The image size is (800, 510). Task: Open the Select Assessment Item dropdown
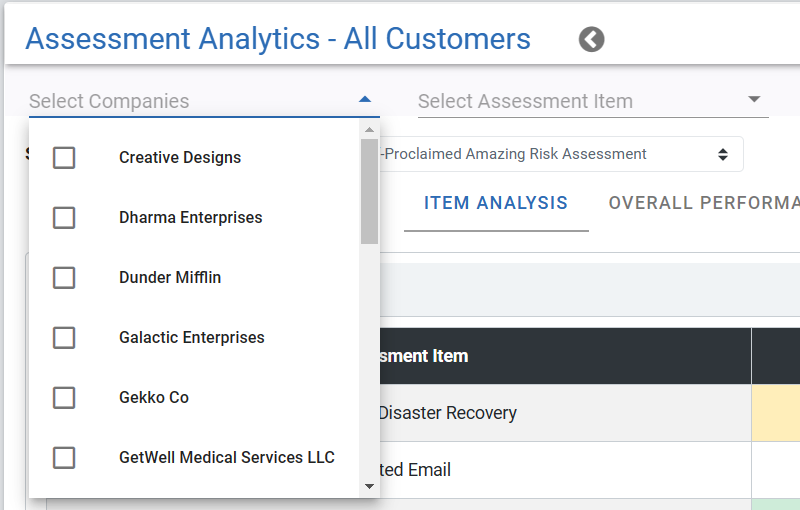pyautogui.click(x=593, y=101)
